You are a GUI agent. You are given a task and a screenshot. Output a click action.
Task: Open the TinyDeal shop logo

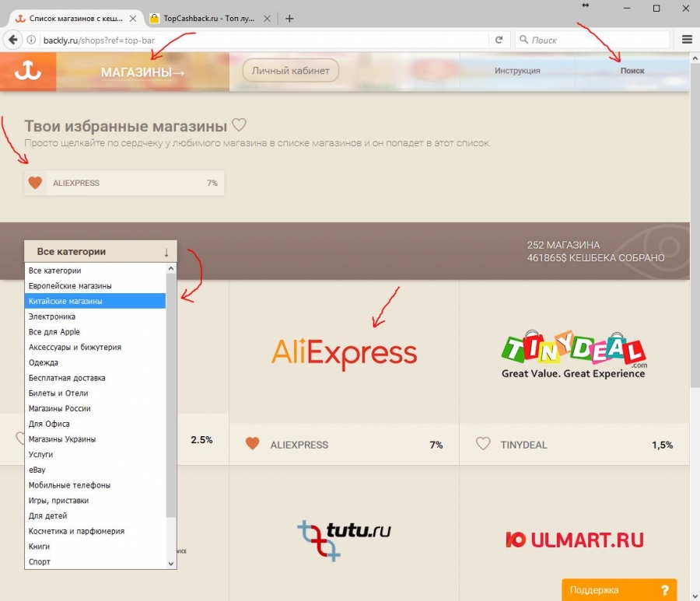point(574,355)
